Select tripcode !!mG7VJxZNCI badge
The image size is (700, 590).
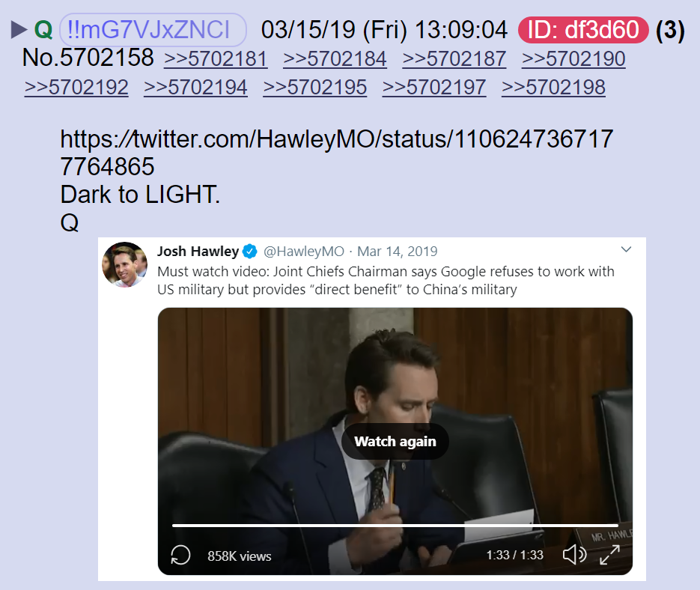153,30
